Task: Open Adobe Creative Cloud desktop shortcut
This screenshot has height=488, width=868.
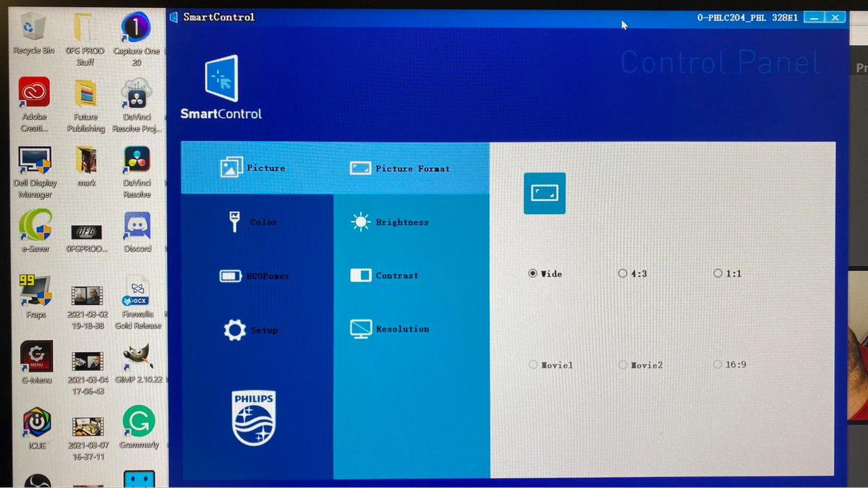Action: pyautogui.click(x=34, y=105)
